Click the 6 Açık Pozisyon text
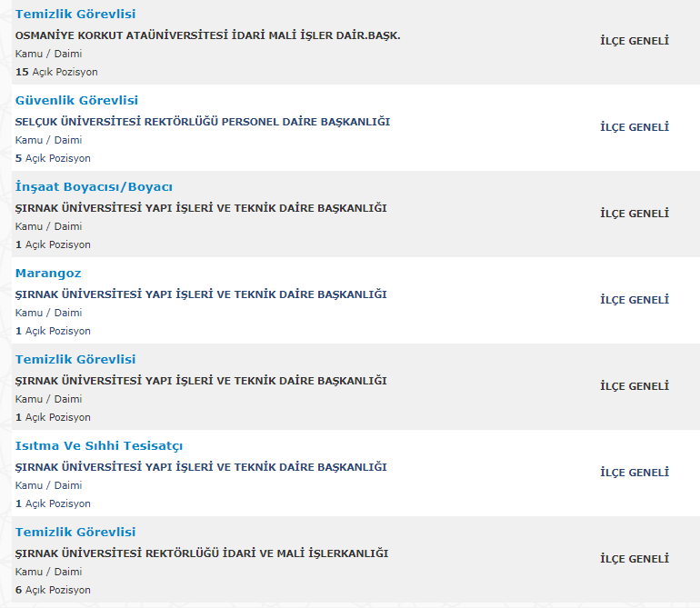The image size is (700, 608). pos(53,590)
